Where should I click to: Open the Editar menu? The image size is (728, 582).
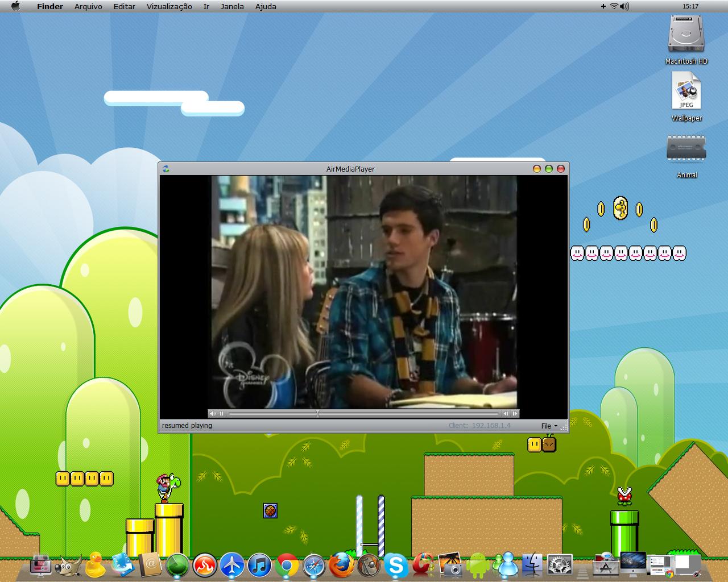[124, 6]
